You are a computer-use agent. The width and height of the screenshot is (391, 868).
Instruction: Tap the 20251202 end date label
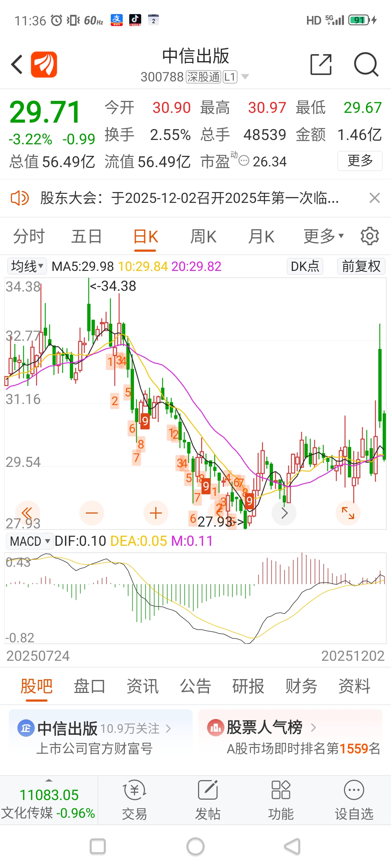353,656
